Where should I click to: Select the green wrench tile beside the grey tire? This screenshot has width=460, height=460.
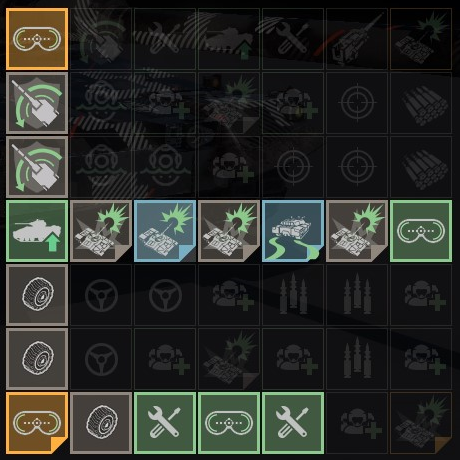coord(165,423)
